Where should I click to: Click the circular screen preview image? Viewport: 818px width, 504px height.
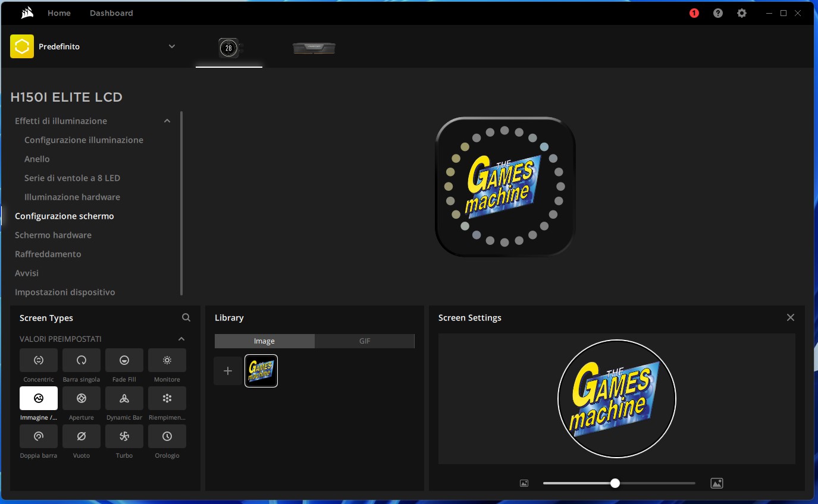tap(616, 399)
